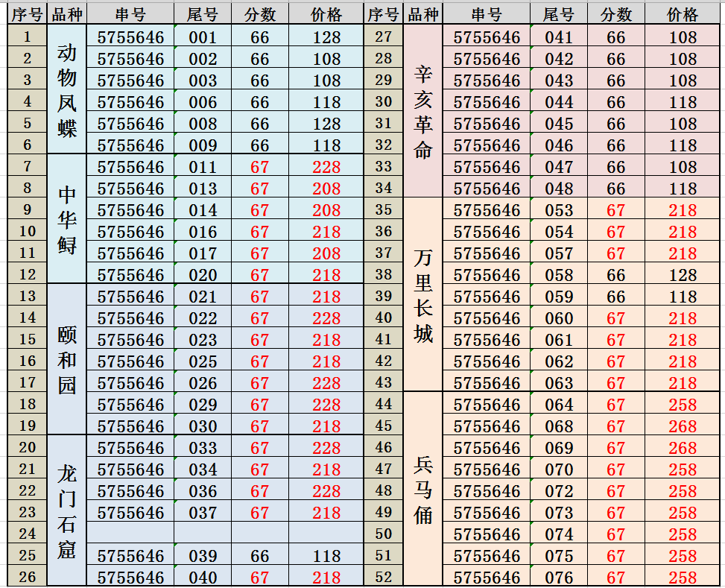Click the tail number 048 cell
The height and width of the screenshot is (588, 725).
[558, 189]
